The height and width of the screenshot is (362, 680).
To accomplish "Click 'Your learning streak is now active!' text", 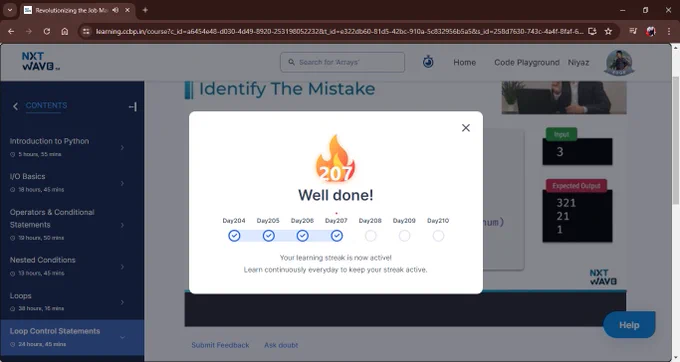I will [336, 258].
